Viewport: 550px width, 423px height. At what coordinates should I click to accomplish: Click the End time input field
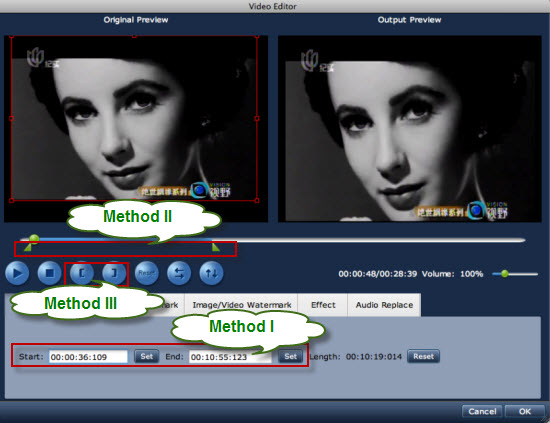click(230, 357)
